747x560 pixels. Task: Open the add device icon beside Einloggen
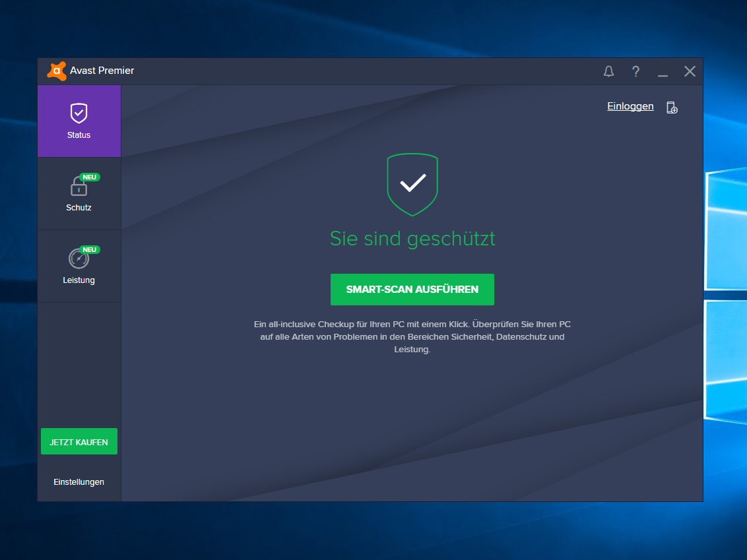[672, 108]
